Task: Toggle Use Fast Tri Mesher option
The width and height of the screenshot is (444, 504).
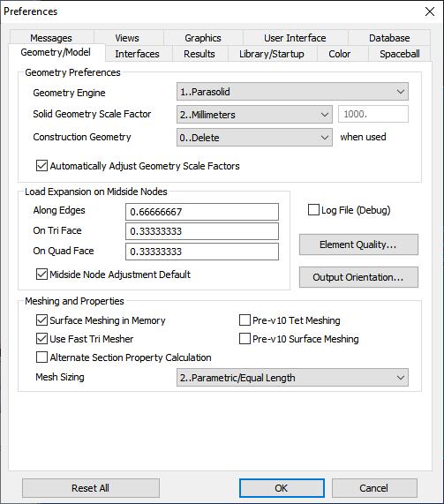Action: point(41,339)
